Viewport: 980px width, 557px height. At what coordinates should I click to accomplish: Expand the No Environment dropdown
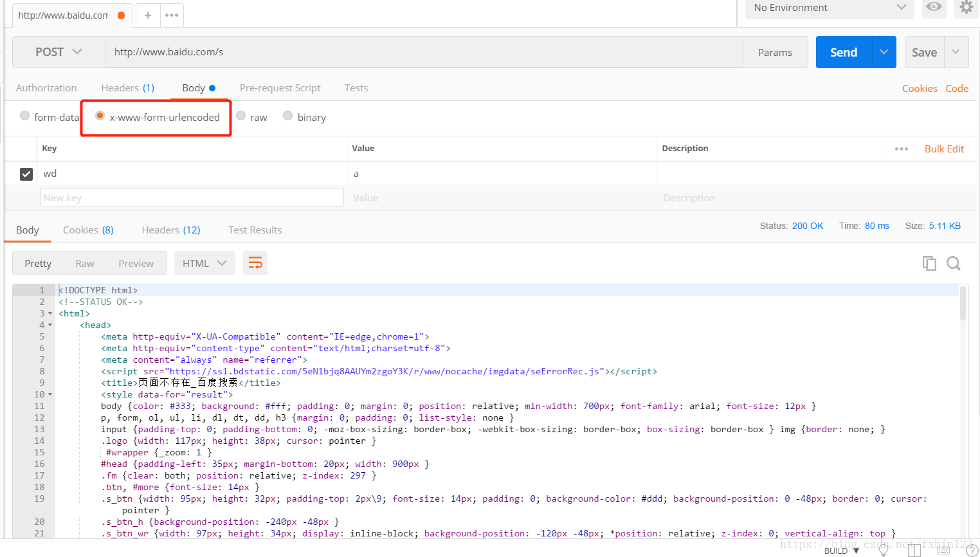[829, 8]
